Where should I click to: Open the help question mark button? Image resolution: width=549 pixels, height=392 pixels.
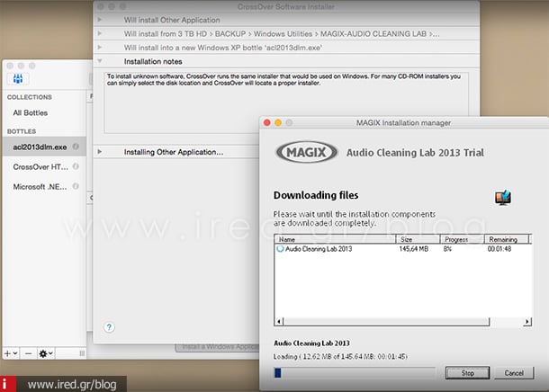point(109,326)
